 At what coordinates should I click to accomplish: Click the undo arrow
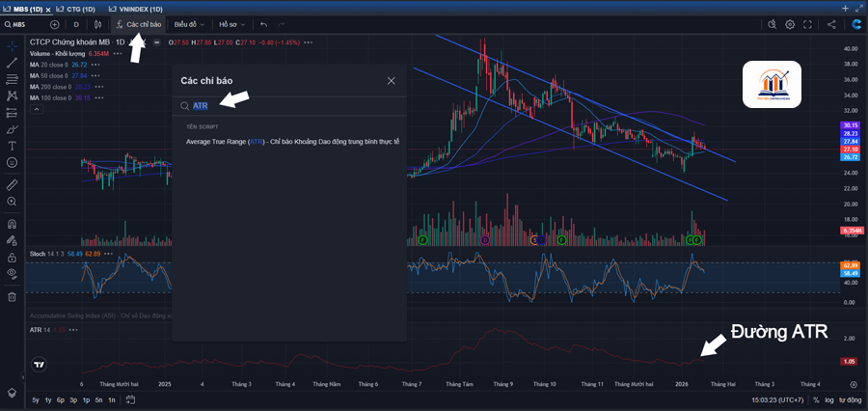(263, 24)
